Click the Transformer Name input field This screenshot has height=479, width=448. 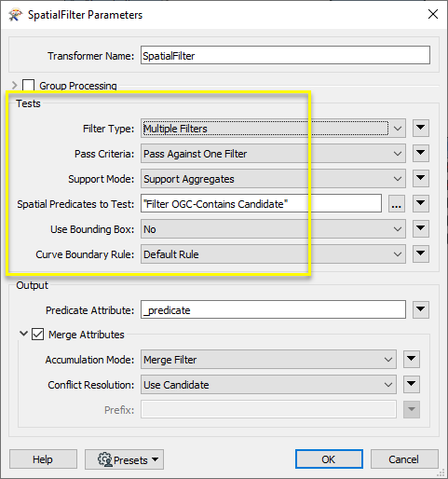tap(285, 55)
